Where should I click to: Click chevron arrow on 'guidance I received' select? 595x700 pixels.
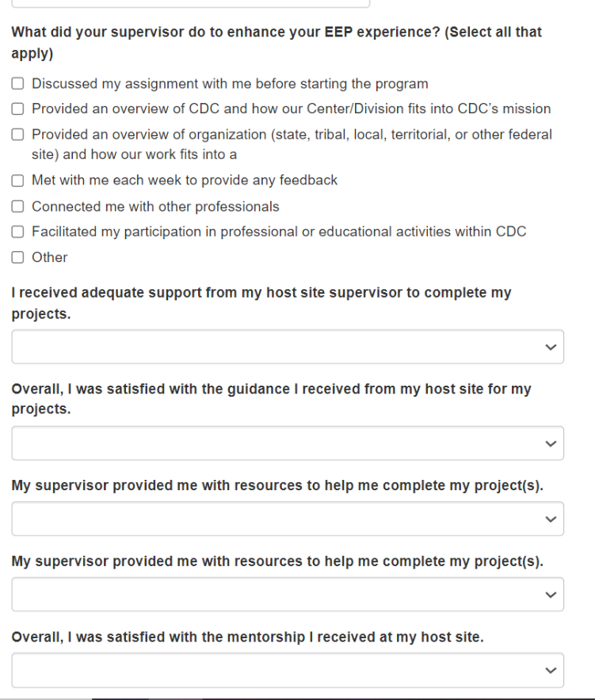click(551, 443)
